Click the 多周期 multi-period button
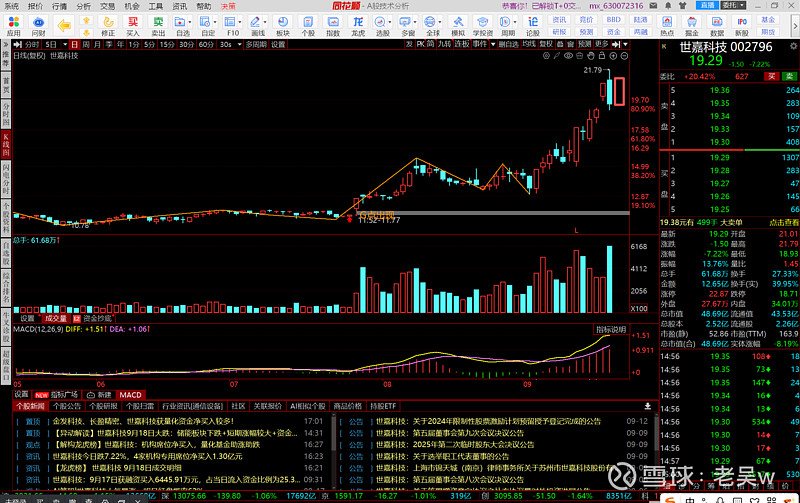The image size is (800, 503). pyautogui.click(x=256, y=44)
